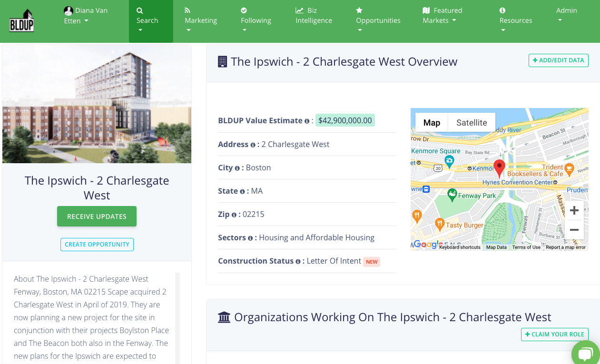Zoom out on the map

click(x=574, y=230)
